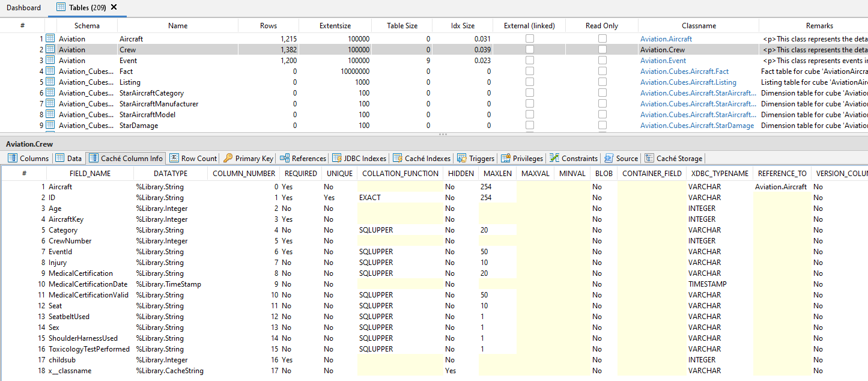Open the Aviation.Aircraft class link

pos(666,38)
